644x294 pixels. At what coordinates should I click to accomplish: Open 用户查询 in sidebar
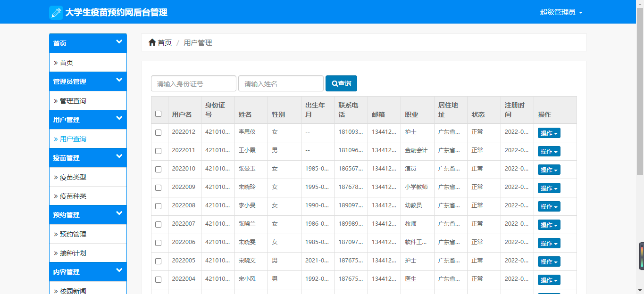tap(88, 139)
